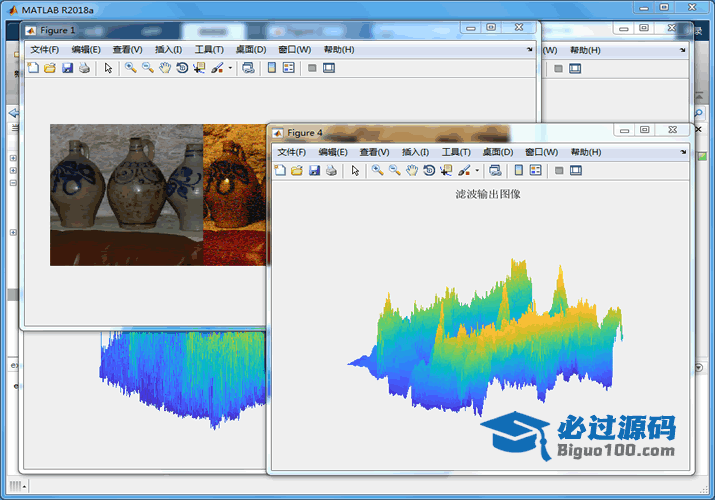Viewport: 715px width, 500px height.
Task: Click the Data Cursor tool in Figure 4
Action: point(445,171)
